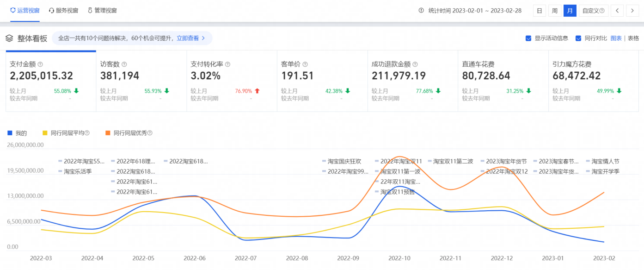Switch to the 服务视窗 tab

pos(63,11)
